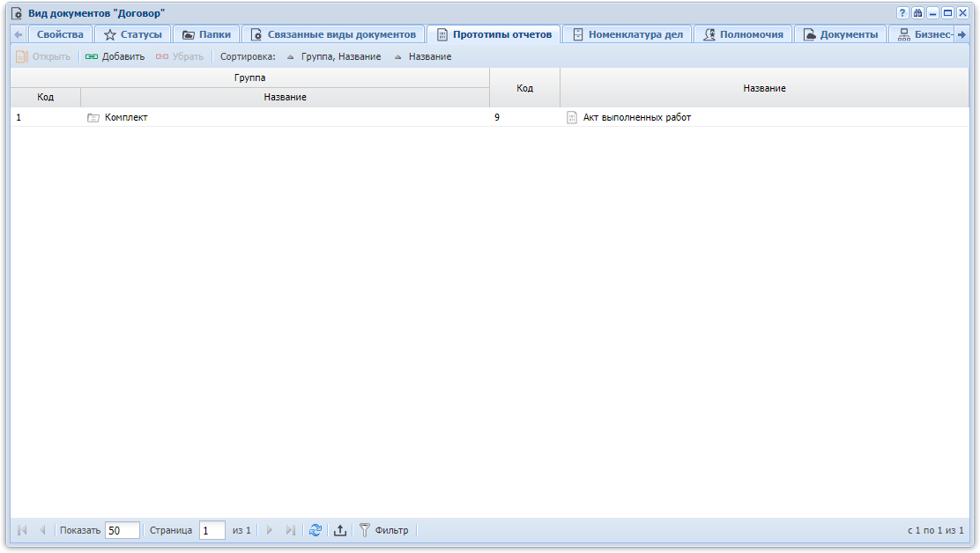980x553 pixels.
Task: Select the Прототипы отчетов tab
Action: (494, 34)
